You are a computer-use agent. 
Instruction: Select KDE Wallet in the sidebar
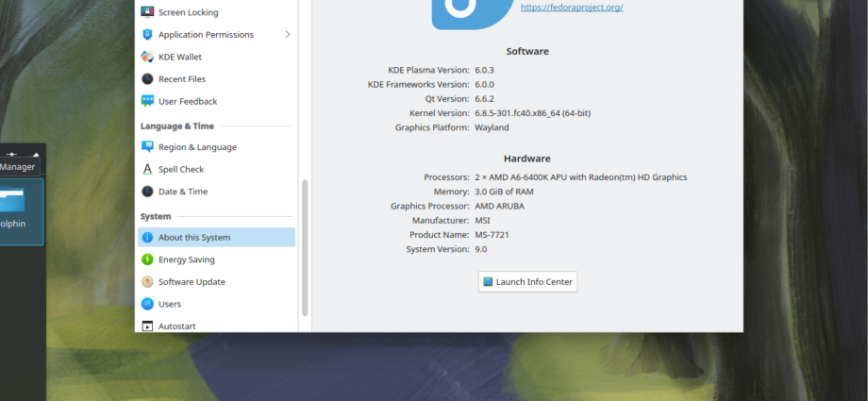(216, 57)
